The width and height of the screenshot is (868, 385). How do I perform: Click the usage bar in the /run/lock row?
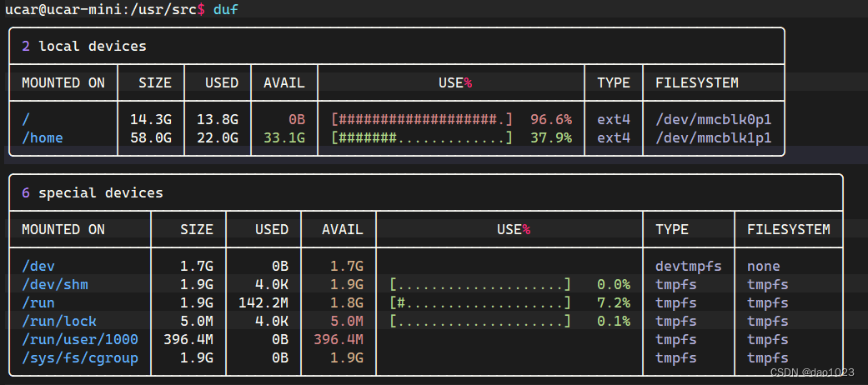tap(480, 322)
